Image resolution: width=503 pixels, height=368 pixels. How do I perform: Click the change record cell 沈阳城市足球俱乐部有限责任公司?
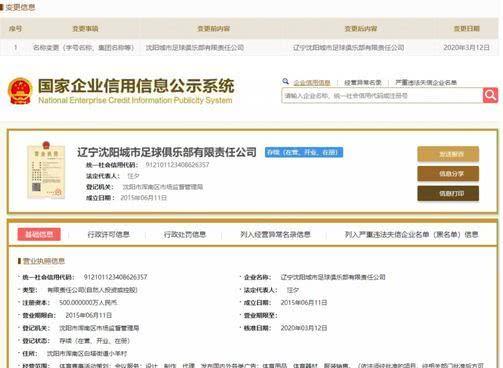[x=195, y=48]
